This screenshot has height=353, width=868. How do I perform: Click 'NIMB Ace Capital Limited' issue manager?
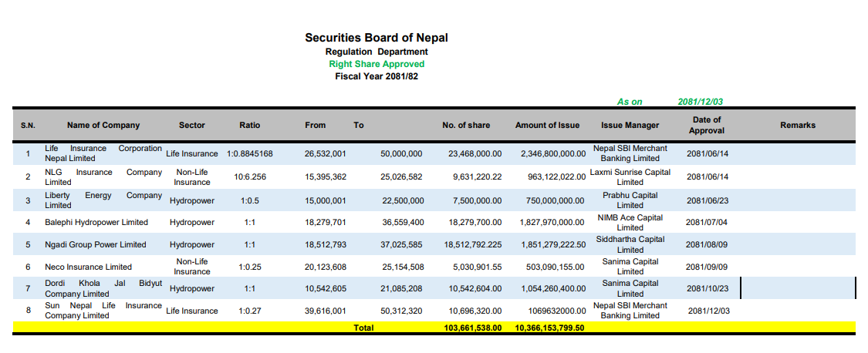(x=630, y=223)
